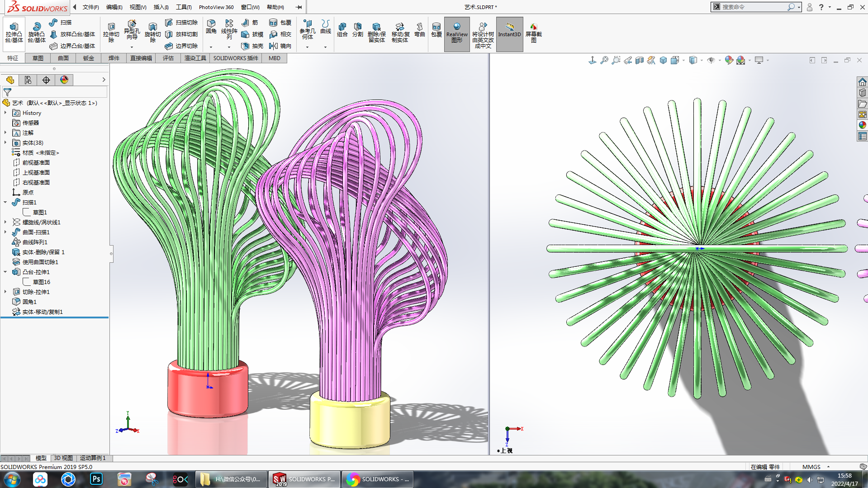Select 实体-移动/复制1 in the feature tree
The height and width of the screenshot is (488, 868).
point(43,312)
